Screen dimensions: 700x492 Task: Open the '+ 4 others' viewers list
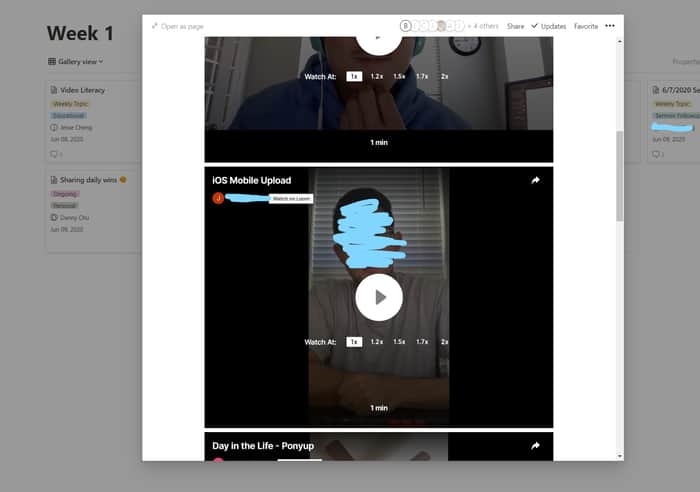pos(483,26)
